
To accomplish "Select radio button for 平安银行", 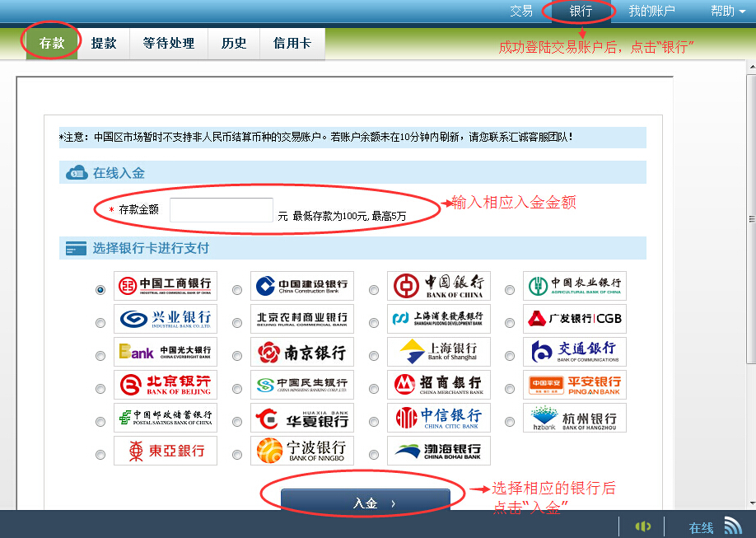I will pos(510,389).
